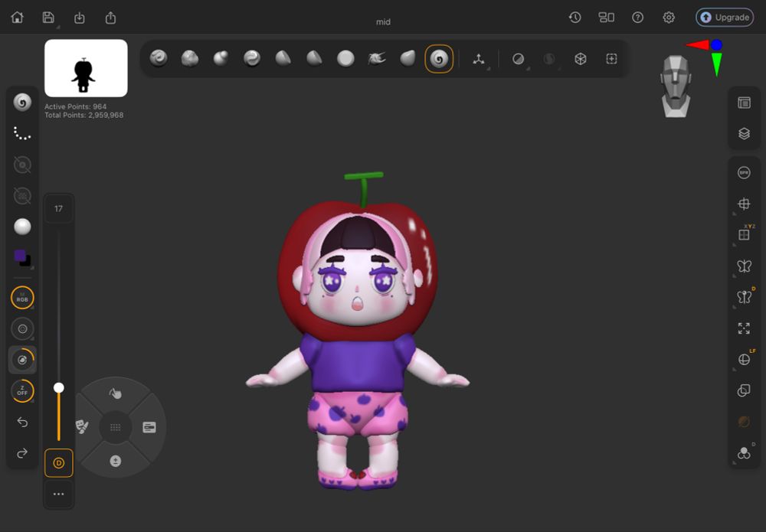This screenshot has width=766, height=532.
Task: Open the purple and black color swatch
Action: pyautogui.click(x=22, y=258)
